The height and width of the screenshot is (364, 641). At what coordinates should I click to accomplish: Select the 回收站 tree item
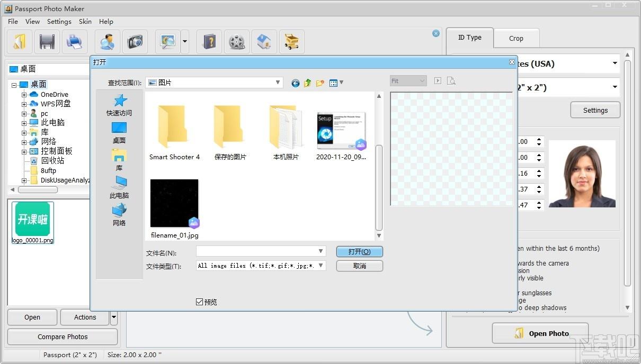click(52, 160)
